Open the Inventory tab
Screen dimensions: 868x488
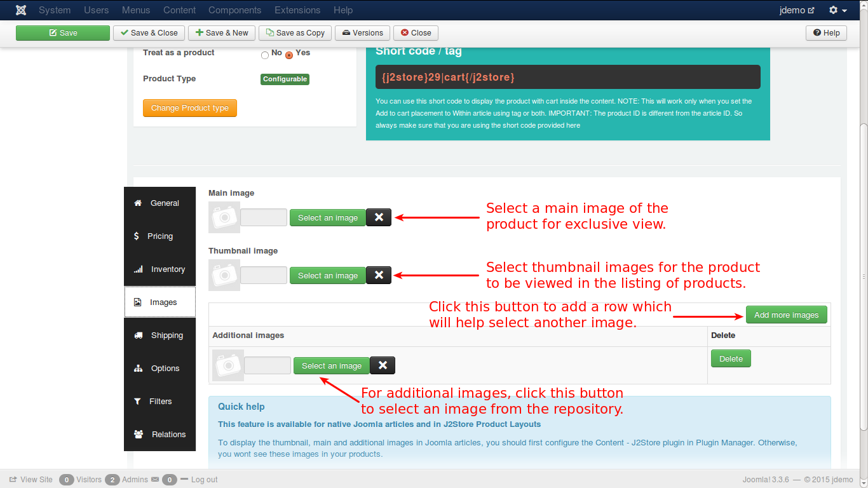tap(159, 269)
